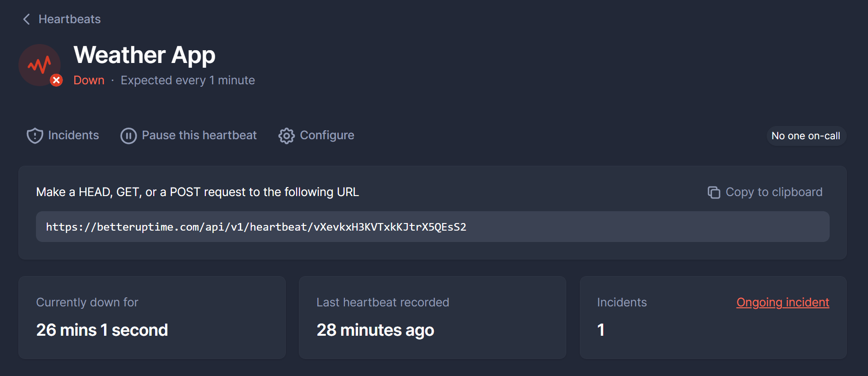
Task: Open Configure via the gear icon
Action: click(x=287, y=135)
